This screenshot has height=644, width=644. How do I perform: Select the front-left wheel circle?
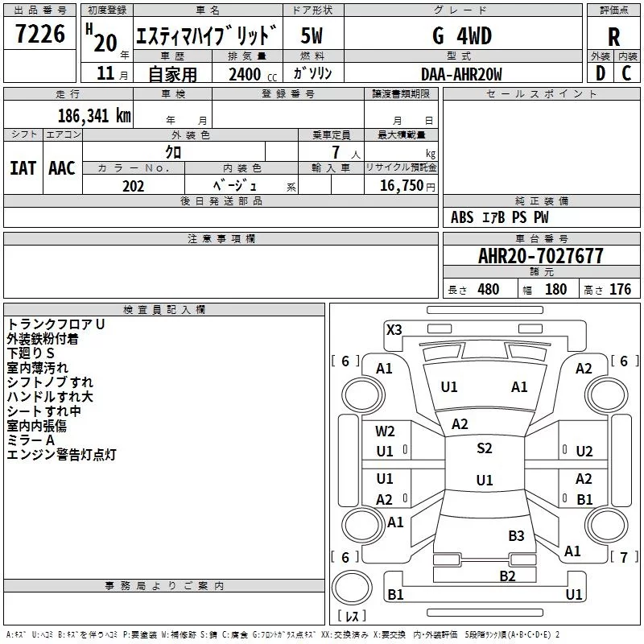click(x=363, y=395)
